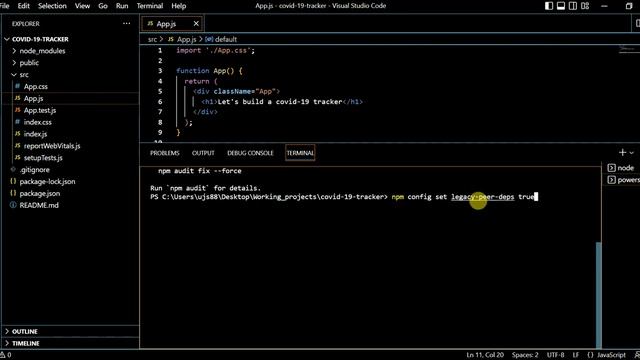The height and width of the screenshot is (360, 640).
Task: Click the EXPLORER panel title
Action: tap(26, 24)
